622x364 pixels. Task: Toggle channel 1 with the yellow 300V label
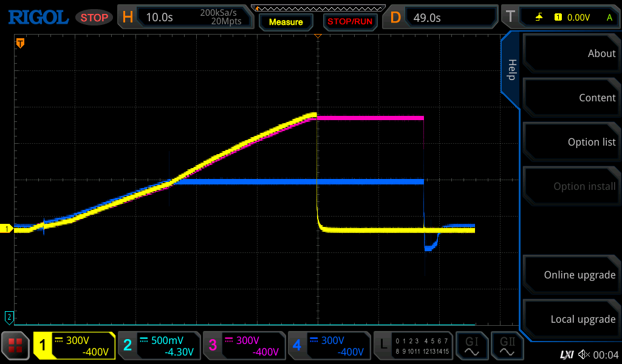pyautogui.click(x=74, y=346)
